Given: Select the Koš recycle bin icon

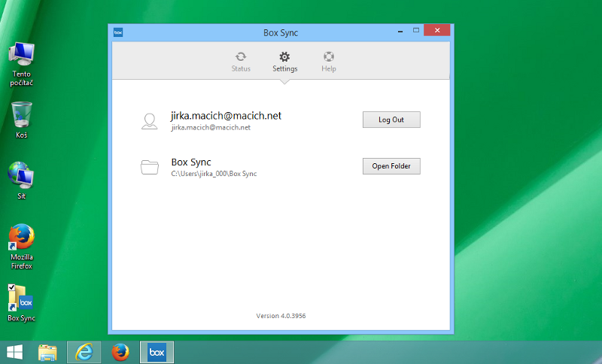Looking at the screenshot, I should pyautogui.click(x=22, y=120).
